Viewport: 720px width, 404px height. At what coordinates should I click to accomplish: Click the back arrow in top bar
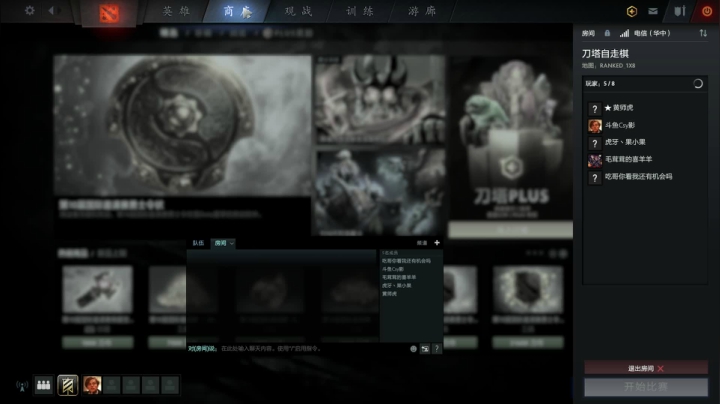click(51, 10)
